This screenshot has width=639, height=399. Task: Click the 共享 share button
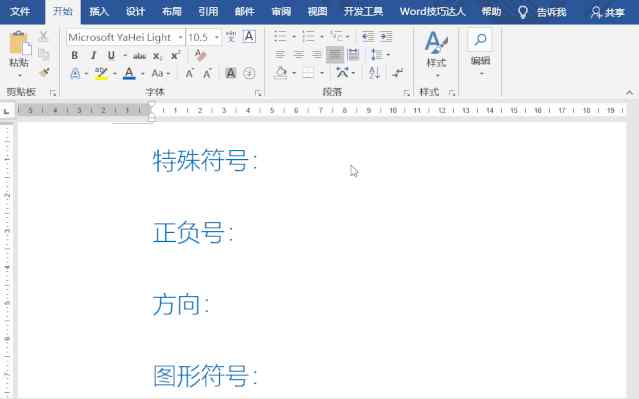click(x=608, y=12)
